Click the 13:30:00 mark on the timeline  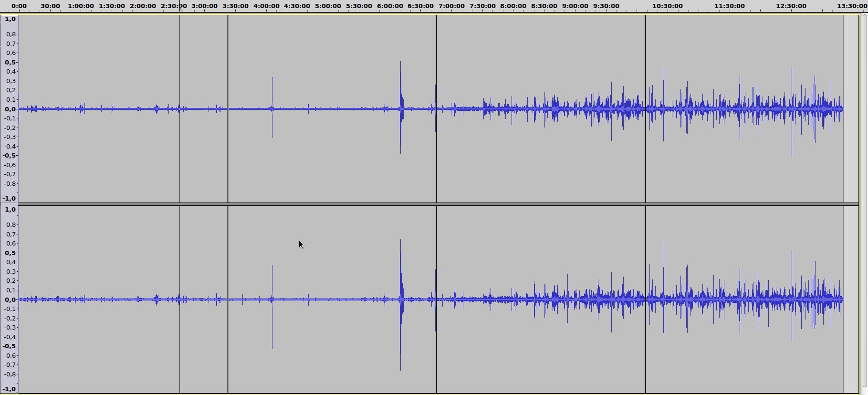[852, 6]
